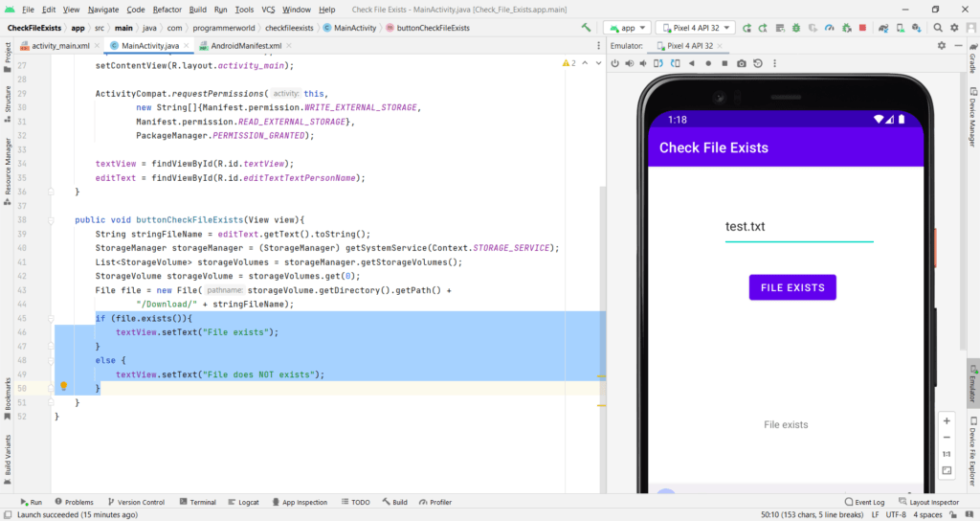Screen dimensions: 980x521
Task: Click emulator volume down icon
Action: click(643, 63)
